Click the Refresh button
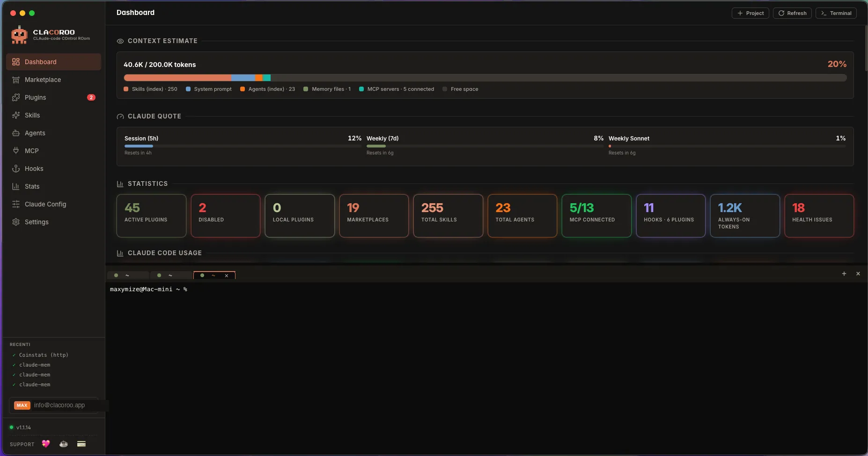This screenshot has height=456, width=868. click(792, 13)
